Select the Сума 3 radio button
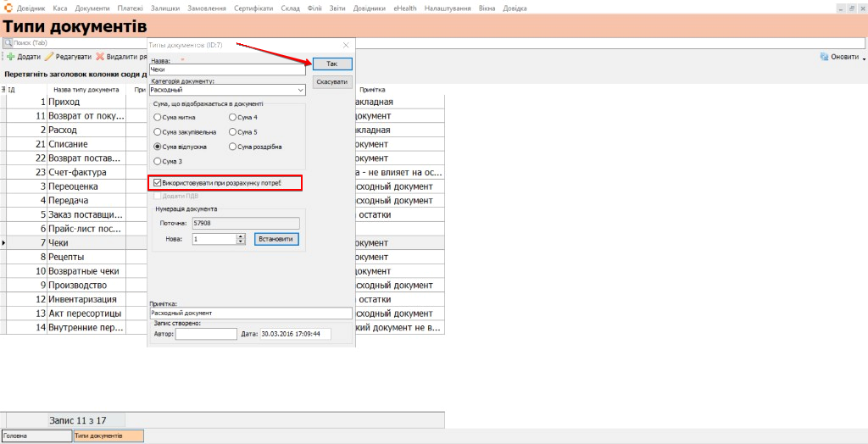The width and height of the screenshot is (868, 444). pyautogui.click(x=158, y=161)
